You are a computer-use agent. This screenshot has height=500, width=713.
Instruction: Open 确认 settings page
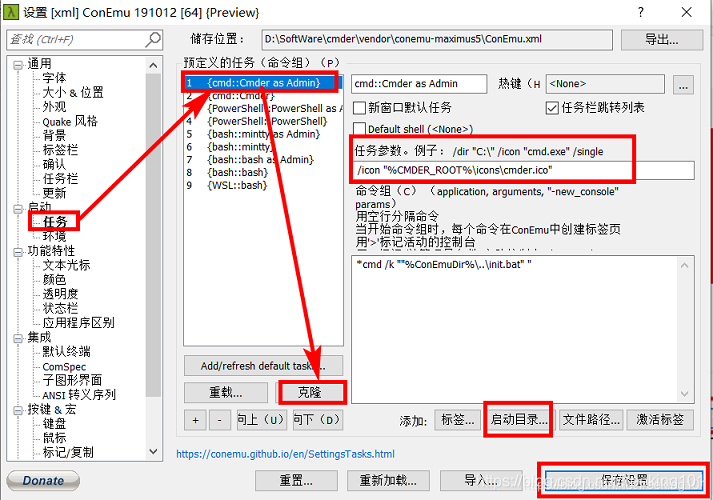pos(54,164)
